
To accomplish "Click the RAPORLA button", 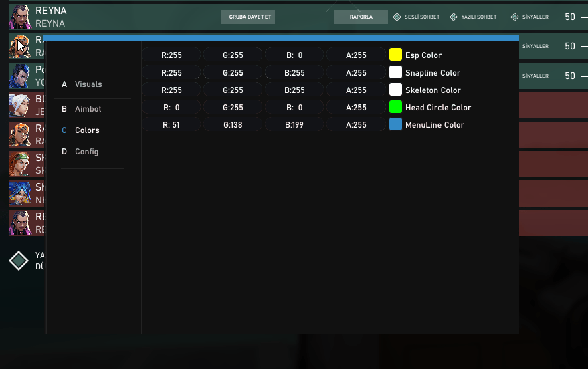I will click(x=361, y=17).
